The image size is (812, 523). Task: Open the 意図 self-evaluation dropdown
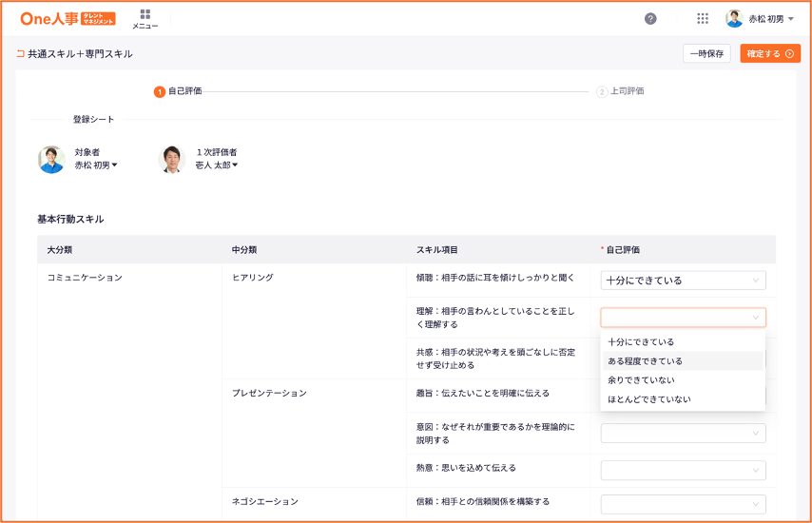point(683,433)
